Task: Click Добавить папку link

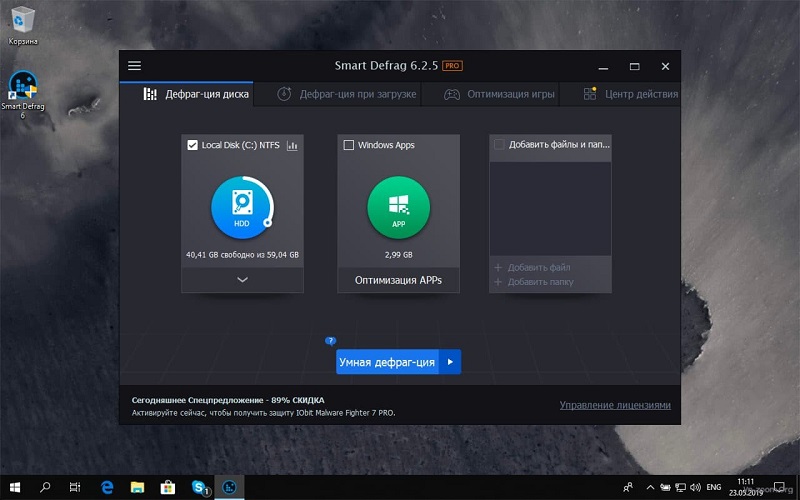Action: (534, 282)
